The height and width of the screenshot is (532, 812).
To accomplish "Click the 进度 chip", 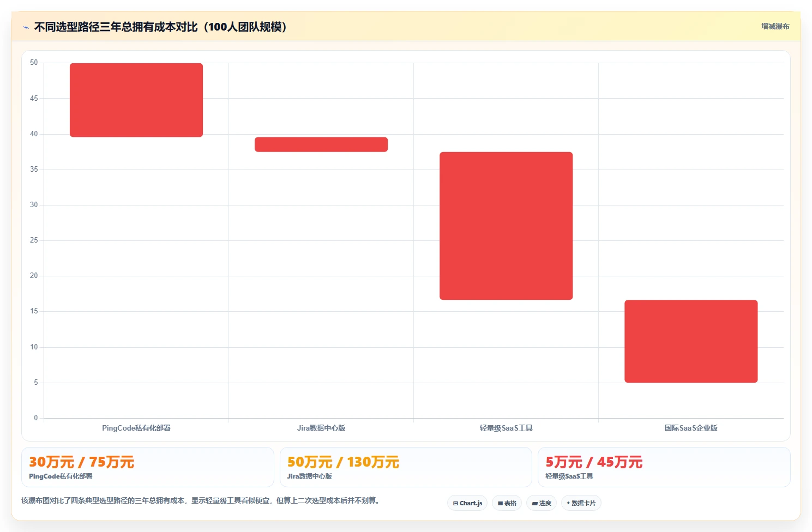I will [542, 503].
